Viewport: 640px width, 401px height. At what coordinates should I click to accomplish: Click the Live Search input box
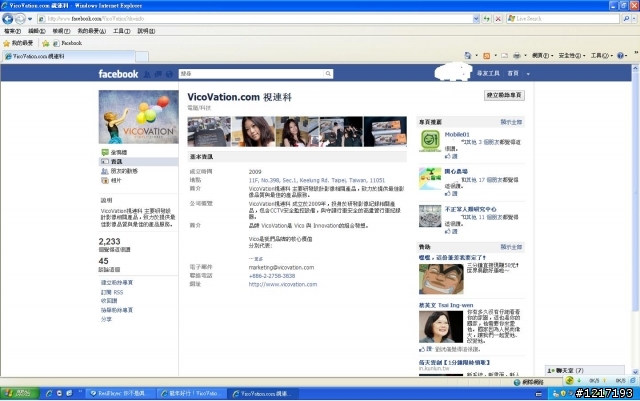point(563,19)
